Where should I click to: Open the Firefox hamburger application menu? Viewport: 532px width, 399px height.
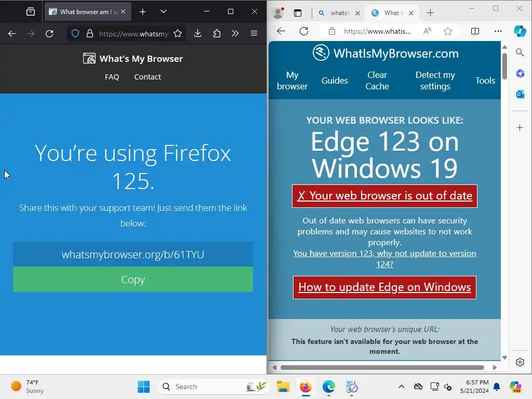254,33
